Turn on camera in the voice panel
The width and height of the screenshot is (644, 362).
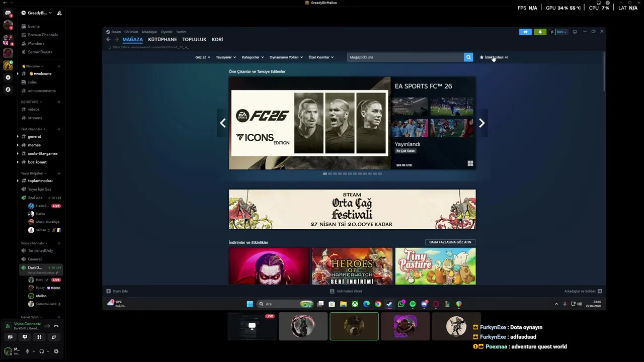(10, 337)
